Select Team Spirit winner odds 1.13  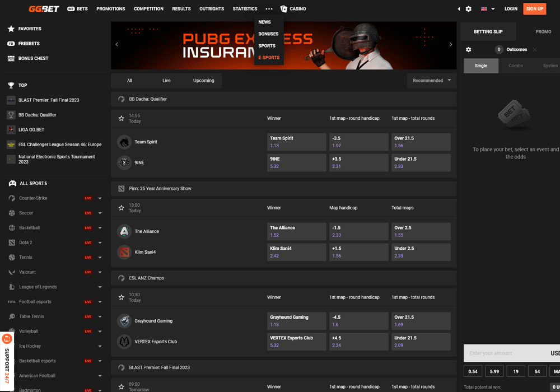pos(296,142)
